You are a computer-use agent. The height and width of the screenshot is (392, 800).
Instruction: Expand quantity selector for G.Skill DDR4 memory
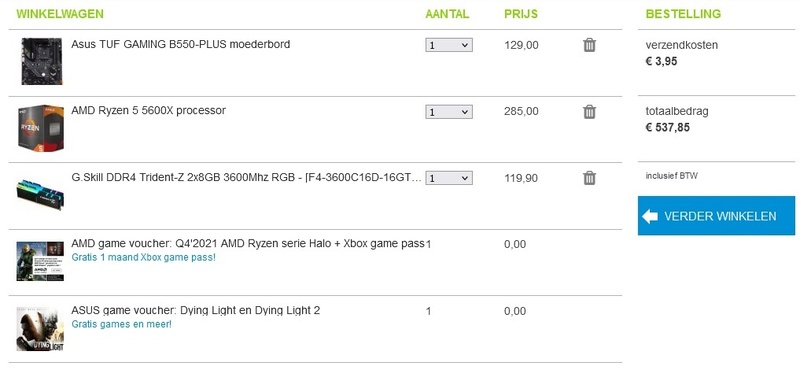[449, 178]
